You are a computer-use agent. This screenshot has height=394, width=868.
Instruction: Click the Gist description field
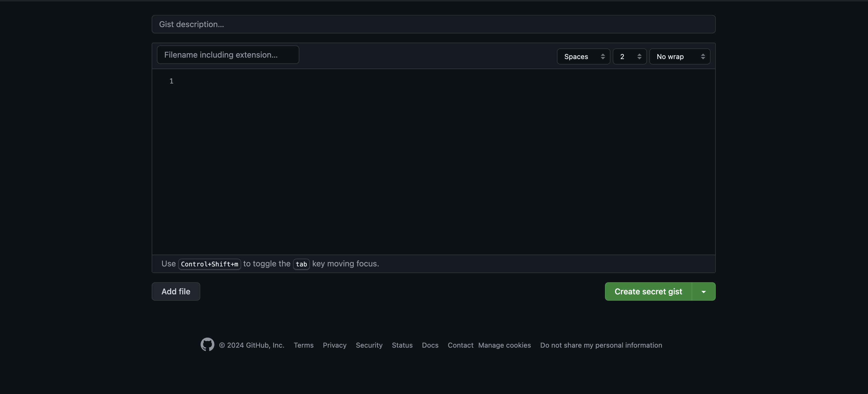pos(433,24)
